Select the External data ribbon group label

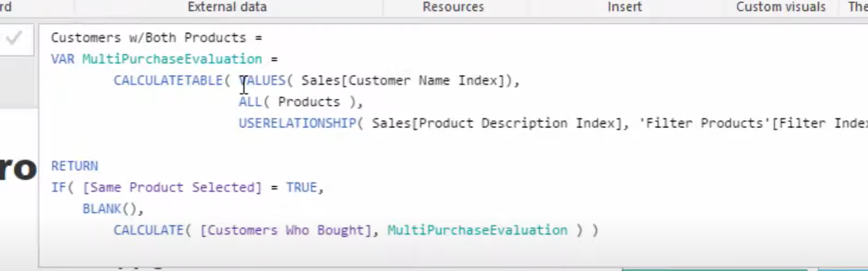(227, 7)
